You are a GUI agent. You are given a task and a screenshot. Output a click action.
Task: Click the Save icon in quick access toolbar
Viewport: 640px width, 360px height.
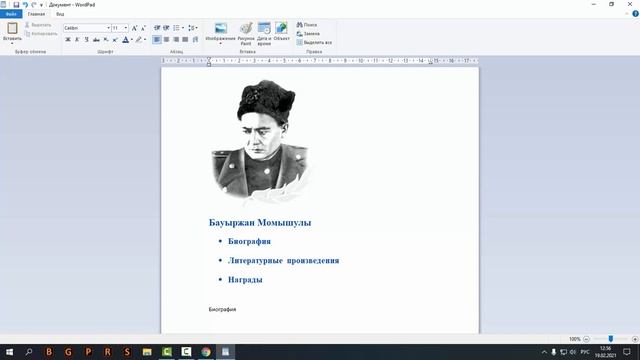(x=16, y=5)
